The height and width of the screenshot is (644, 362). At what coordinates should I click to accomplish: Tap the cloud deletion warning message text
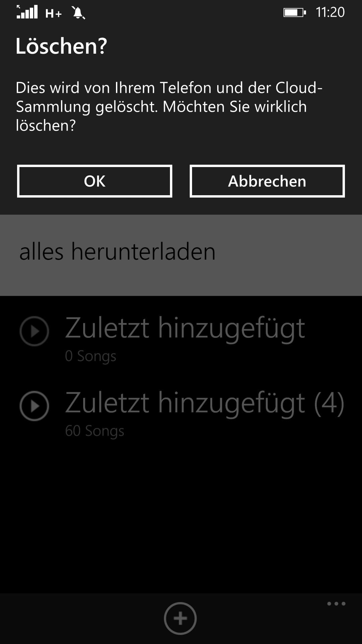tap(169, 107)
